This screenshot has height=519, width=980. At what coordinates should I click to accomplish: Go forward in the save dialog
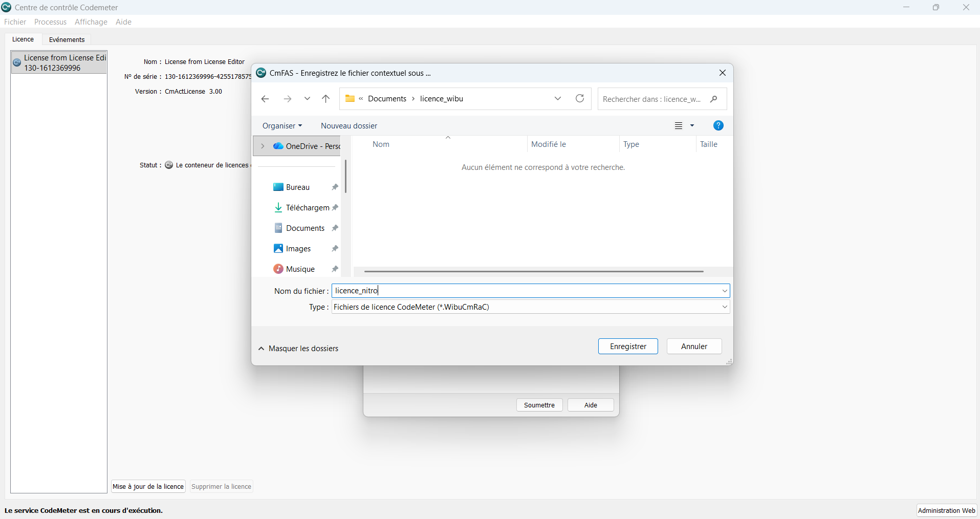click(x=287, y=99)
